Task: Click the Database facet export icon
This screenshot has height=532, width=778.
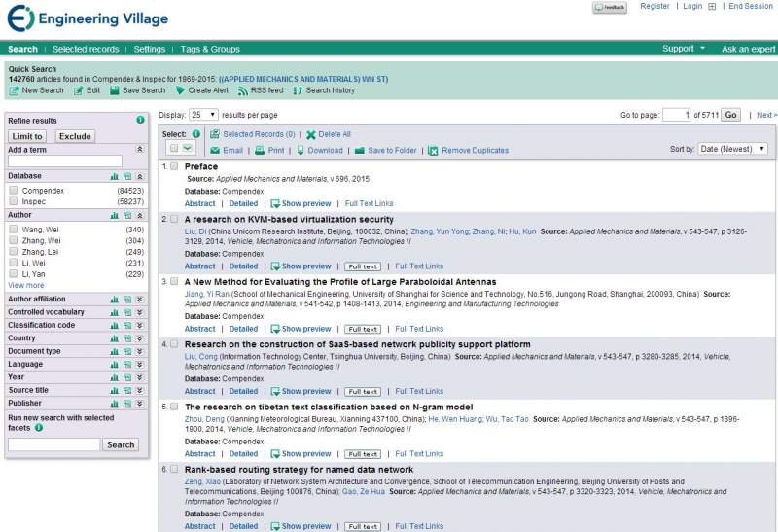Action: point(127,176)
